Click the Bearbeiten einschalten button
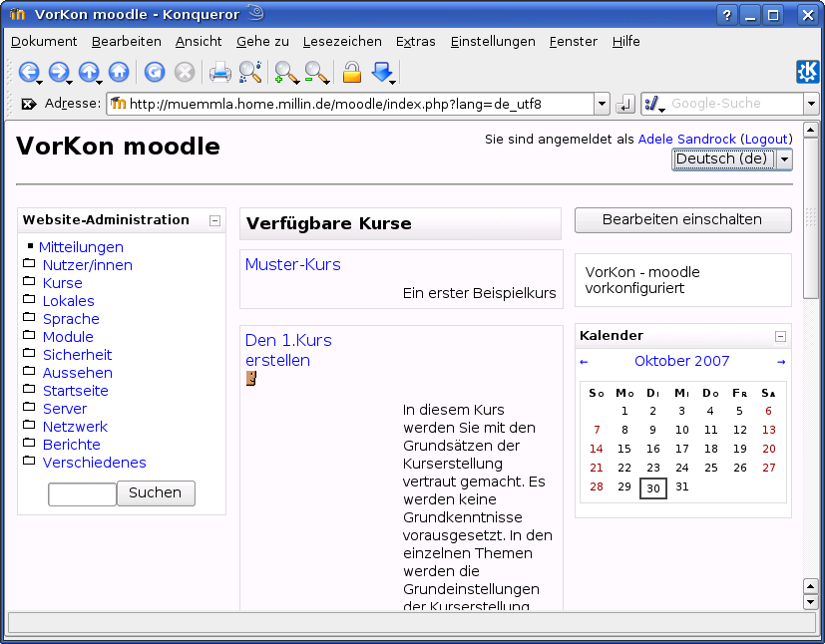 point(683,219)
